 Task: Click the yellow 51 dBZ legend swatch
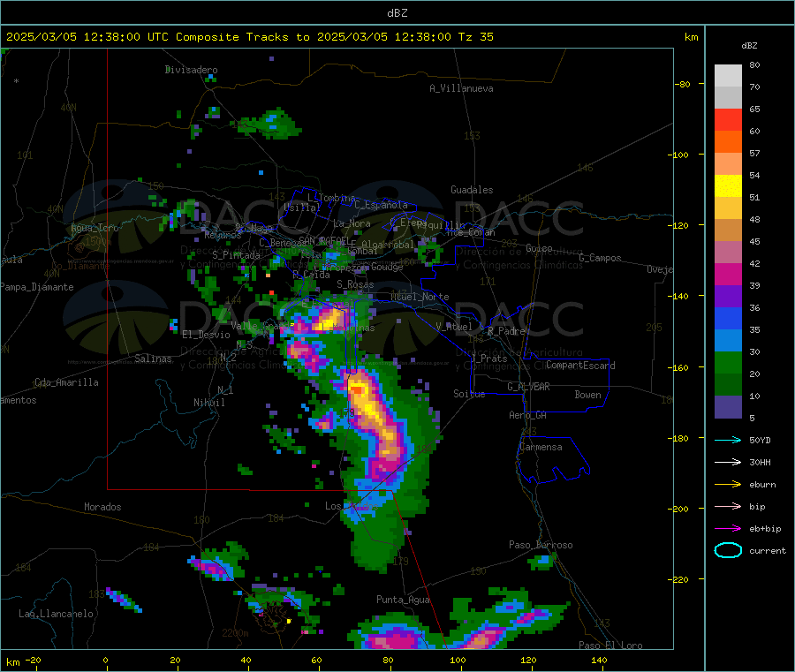coord(728,186)
